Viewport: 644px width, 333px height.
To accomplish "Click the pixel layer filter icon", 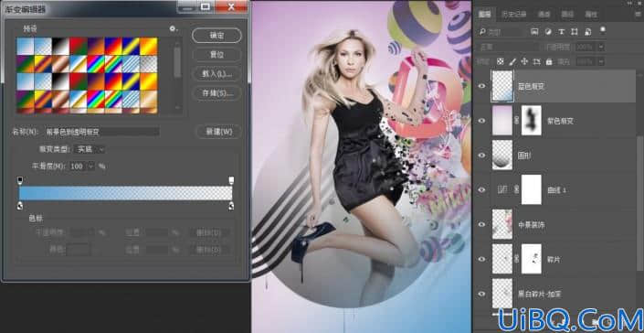I will (534, 32).
